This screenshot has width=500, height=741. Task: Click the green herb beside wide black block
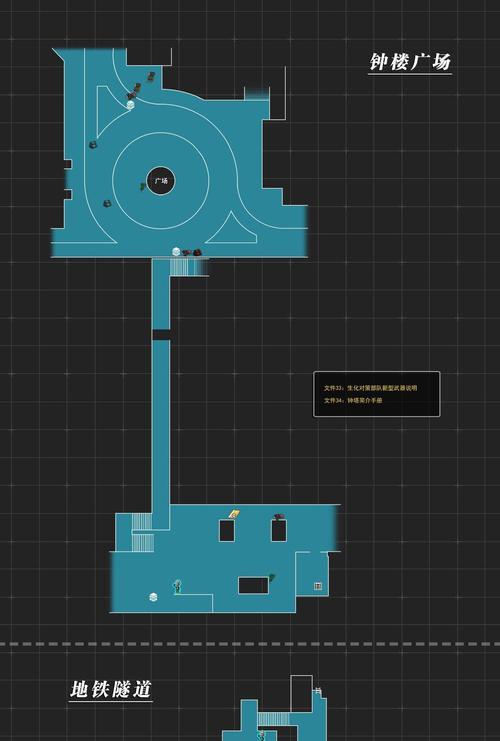click(x=272, y=577)
